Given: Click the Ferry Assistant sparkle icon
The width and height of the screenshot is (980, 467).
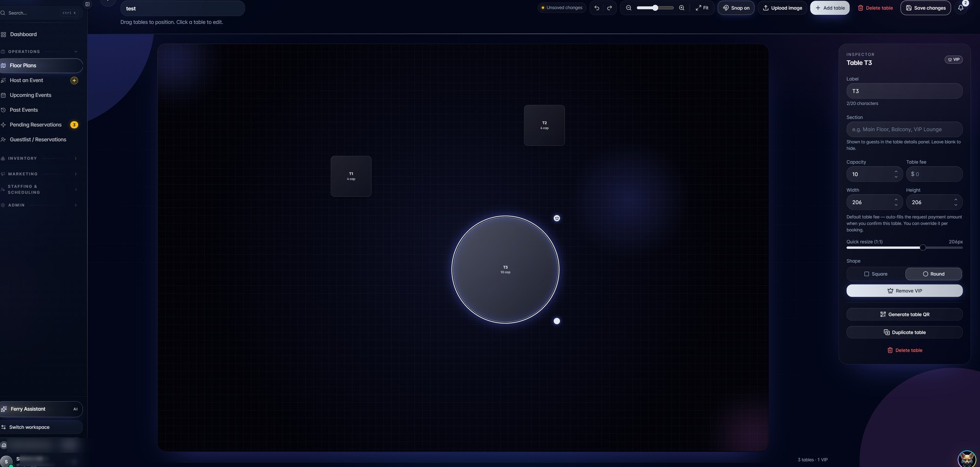Looking at the screenshot, I should pyautogui.click(x=4, y=409).
